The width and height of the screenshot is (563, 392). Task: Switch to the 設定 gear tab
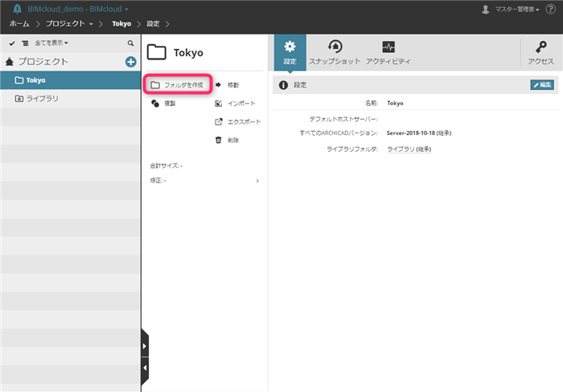pos(290,52)
